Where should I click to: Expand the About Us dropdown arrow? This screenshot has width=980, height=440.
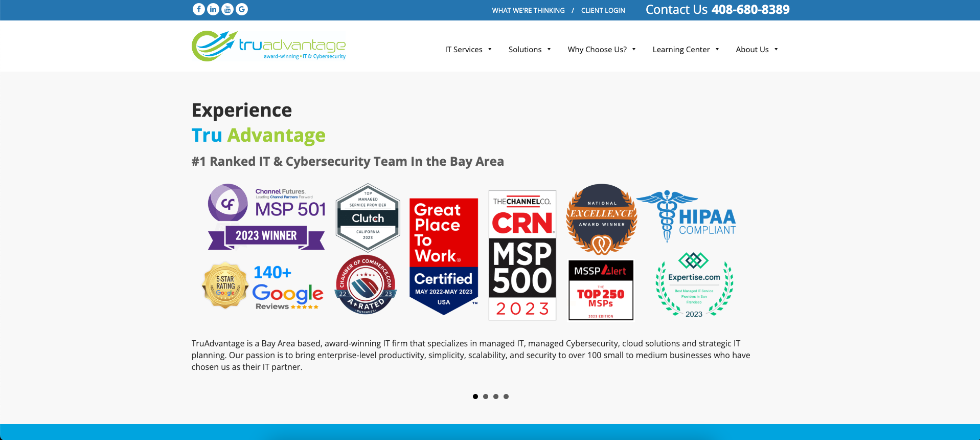point(776,50)
